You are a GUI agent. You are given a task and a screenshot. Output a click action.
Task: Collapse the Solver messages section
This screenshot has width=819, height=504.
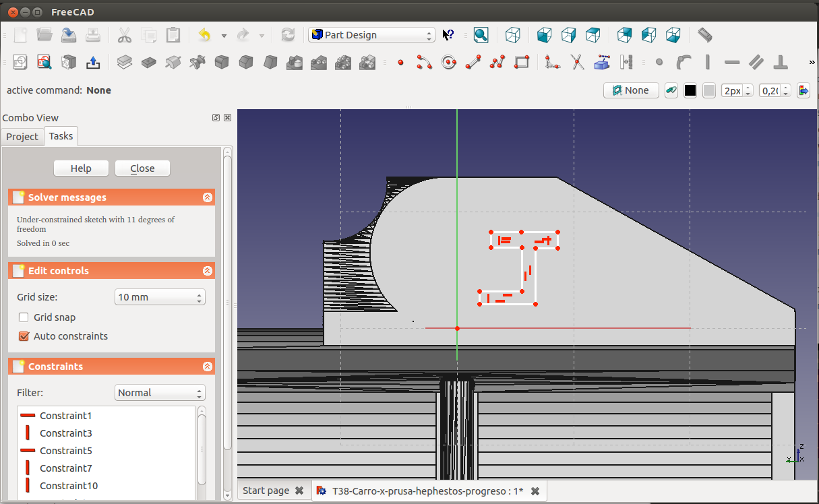coord(207,197)
